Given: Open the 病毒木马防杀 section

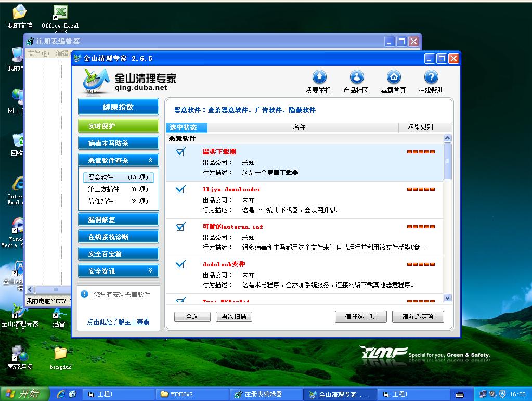Looking at the screenshot, I should (119, 143).
